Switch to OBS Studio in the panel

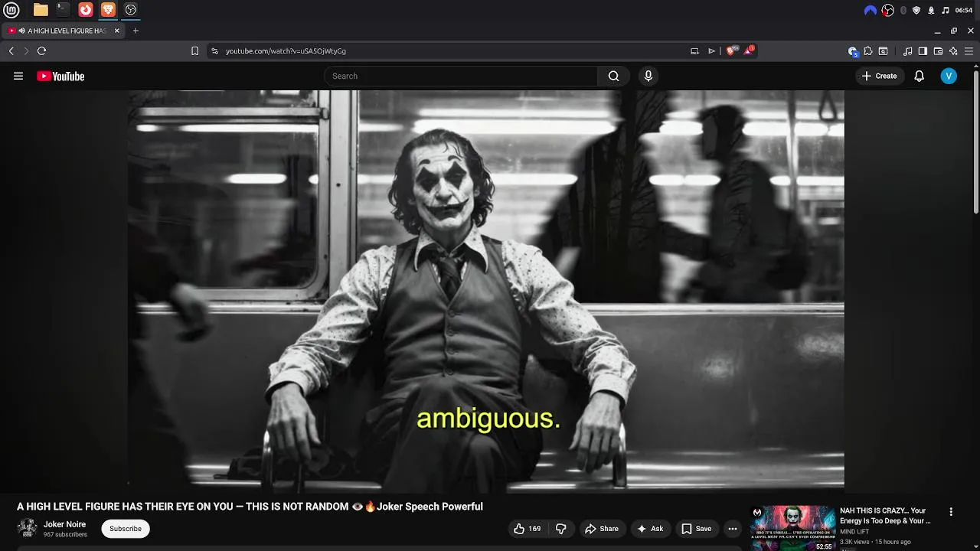[x=131, y=10]
